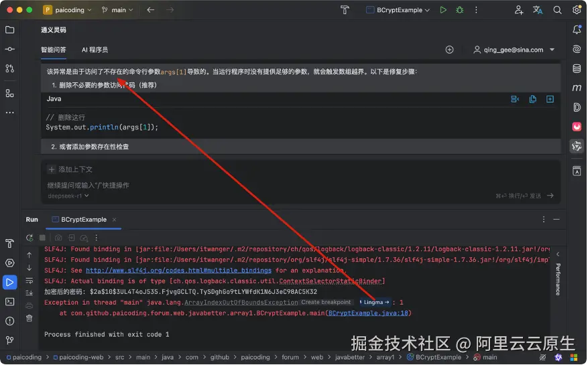588x365 pixels.
Task: Switch to the 智能问答 tab
Action: 54,50
